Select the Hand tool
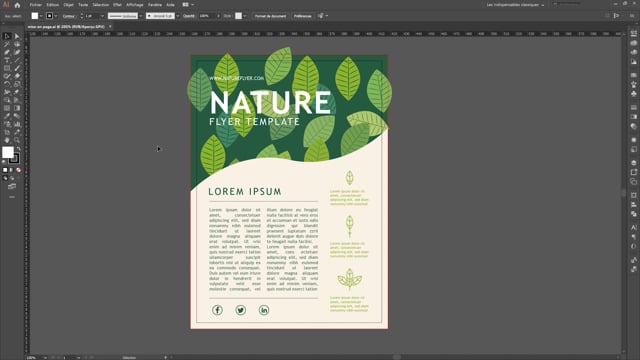Screen dimensions: 640x360 [x=7, y=140]
